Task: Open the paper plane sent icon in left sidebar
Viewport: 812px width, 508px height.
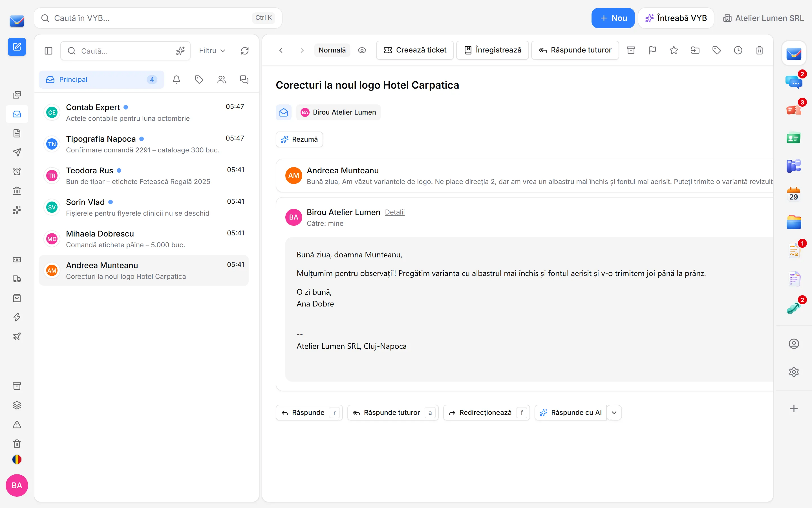Action: [x=17, y=152]
